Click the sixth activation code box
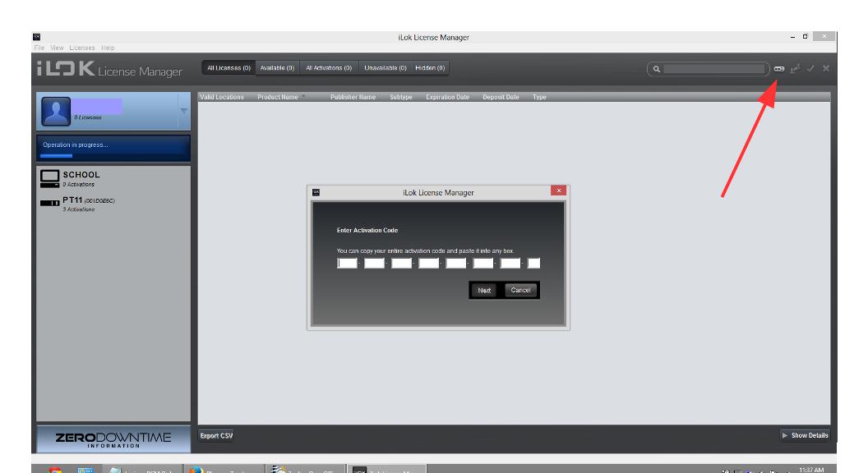868x473 pixels. click(482, 264)
